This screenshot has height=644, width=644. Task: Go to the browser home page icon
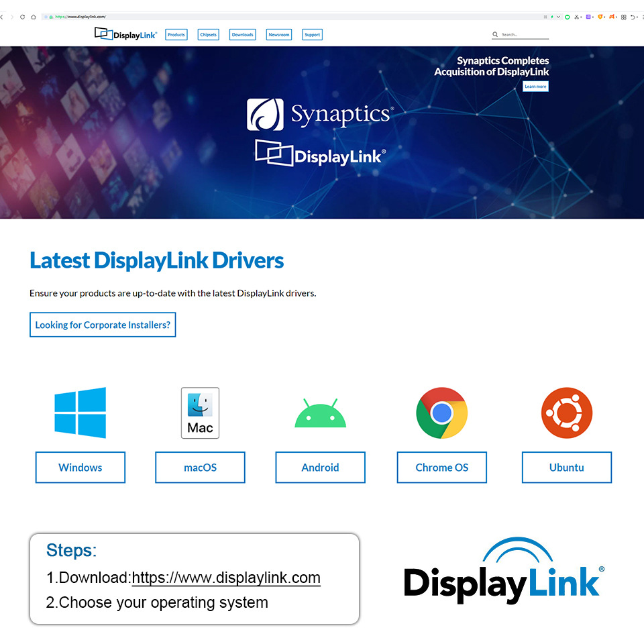[x=34, y=17]
